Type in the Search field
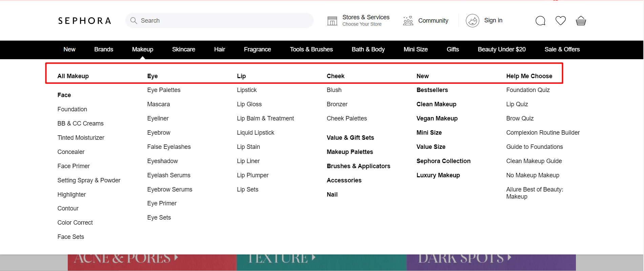 224,21
